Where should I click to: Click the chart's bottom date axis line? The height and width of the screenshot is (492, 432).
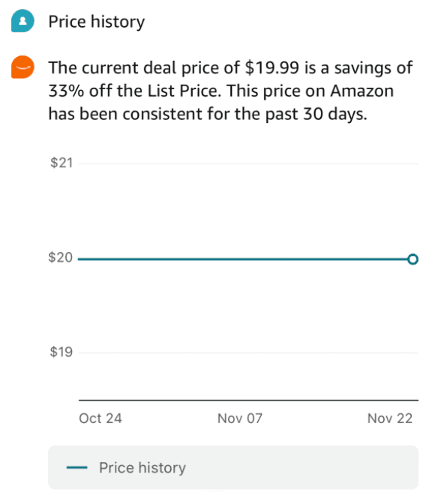point(248,400)
